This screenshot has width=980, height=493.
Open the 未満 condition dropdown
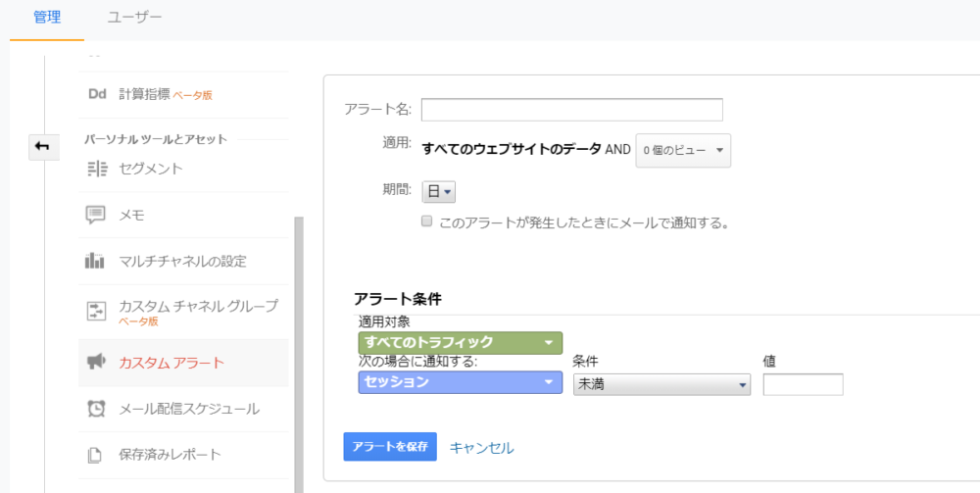point(661,384)
